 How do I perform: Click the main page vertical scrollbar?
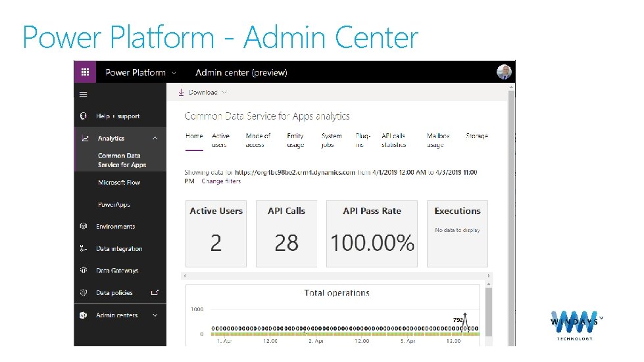pos(511,218)
